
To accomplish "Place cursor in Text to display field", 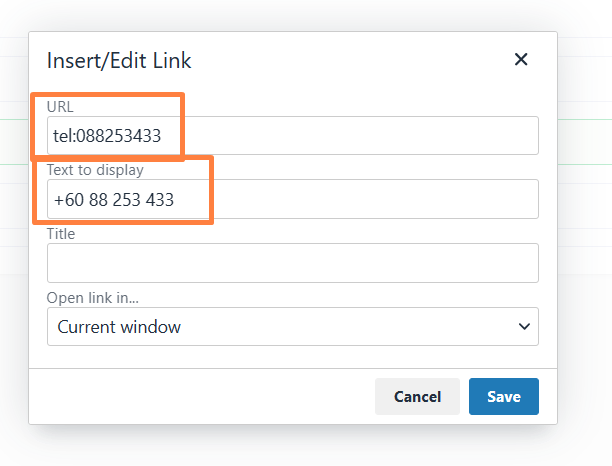I will point(293,199).
